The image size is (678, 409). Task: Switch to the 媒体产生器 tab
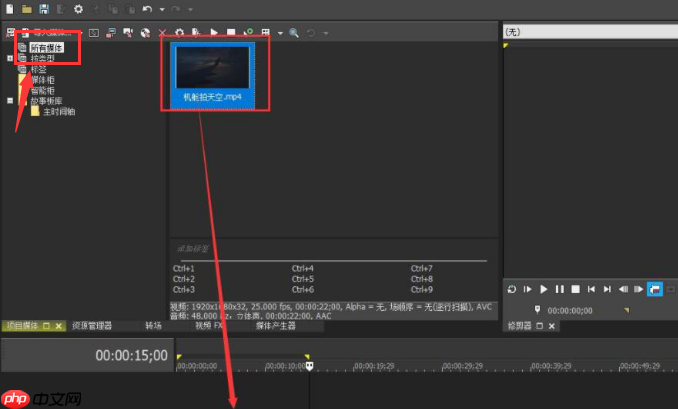pos(275,326)
